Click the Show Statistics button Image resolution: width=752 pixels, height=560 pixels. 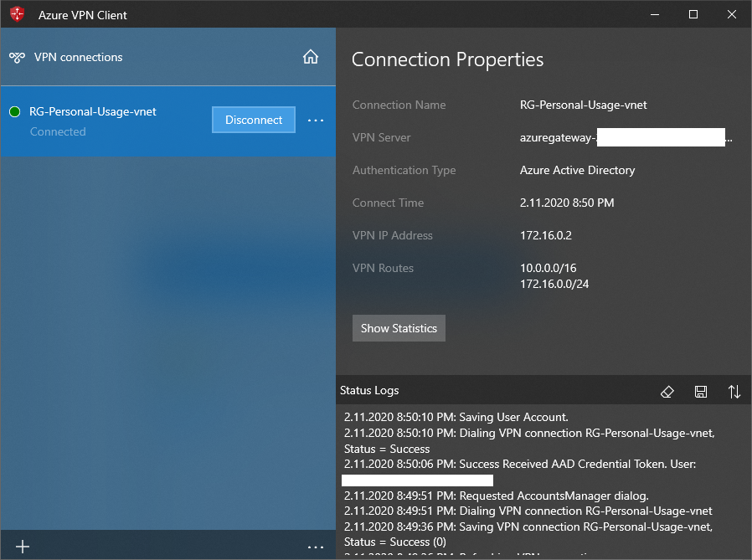[399, 328]
